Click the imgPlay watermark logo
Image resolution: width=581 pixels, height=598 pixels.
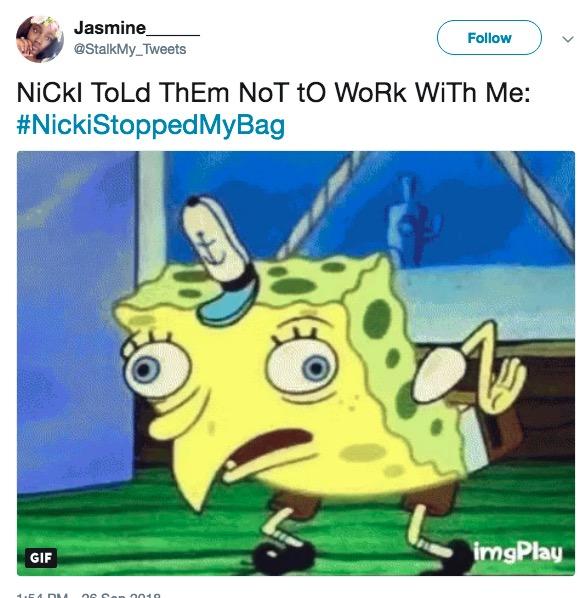point(518,552)
